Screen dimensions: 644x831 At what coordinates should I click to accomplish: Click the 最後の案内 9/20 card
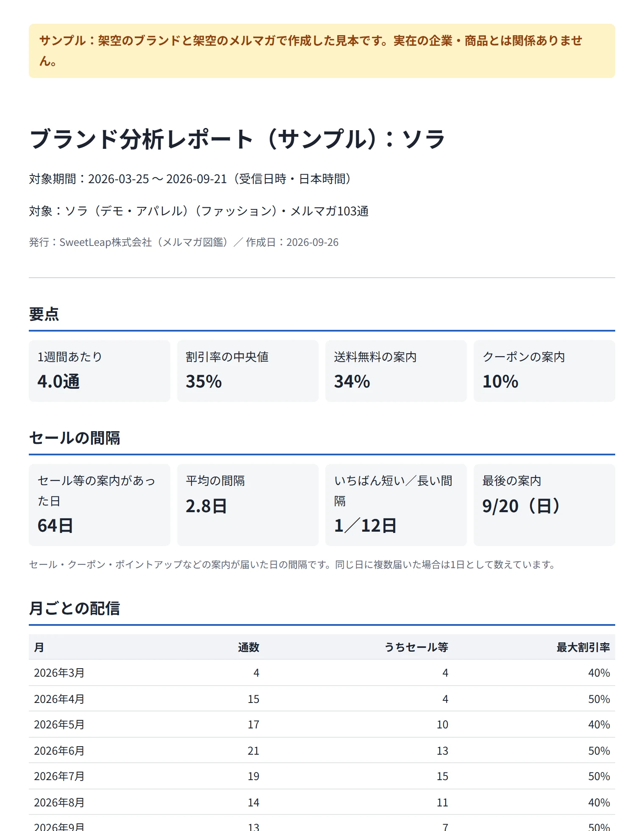[544, 505]
